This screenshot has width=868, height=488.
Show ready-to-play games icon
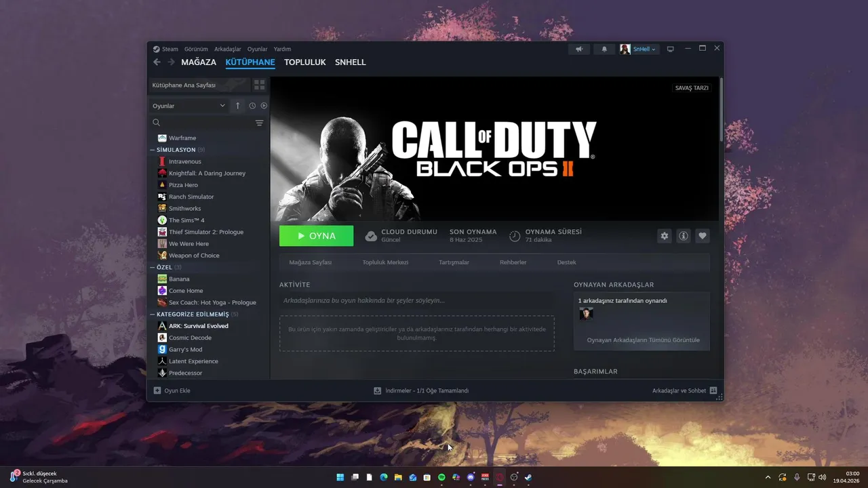click(x=264, y=106)
